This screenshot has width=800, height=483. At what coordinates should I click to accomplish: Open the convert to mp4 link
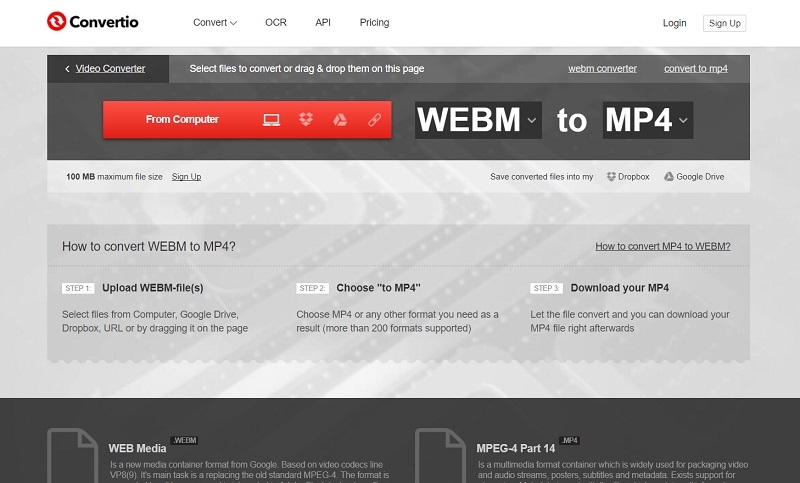(696, 68)
